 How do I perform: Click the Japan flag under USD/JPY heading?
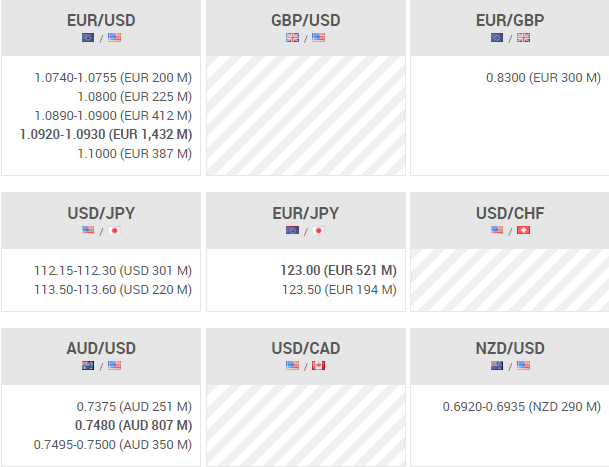click(114, 231)
